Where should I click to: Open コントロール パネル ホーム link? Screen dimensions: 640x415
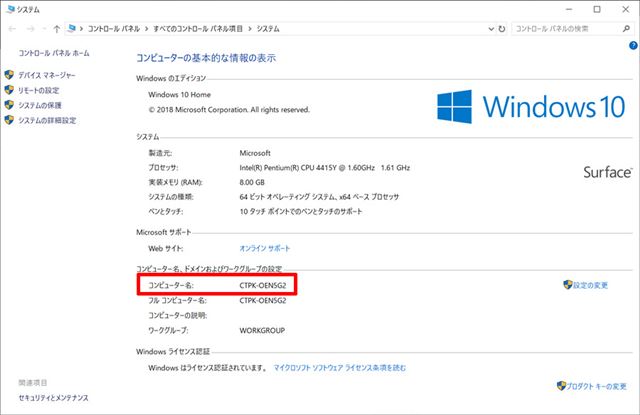coord(54,53)
